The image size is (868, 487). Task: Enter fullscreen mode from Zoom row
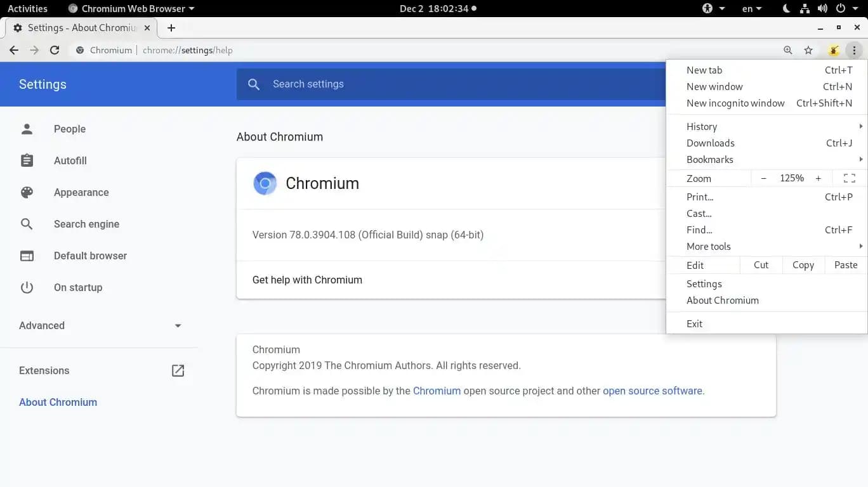point(849,178)
